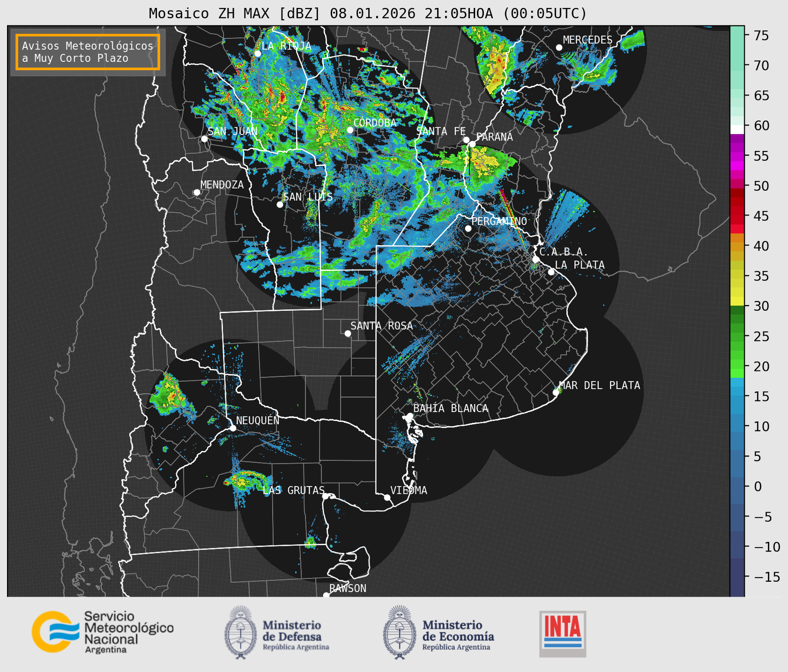Click the La Plata city marker dot
This screenshot has width=788, height=672.
point(551,272)
